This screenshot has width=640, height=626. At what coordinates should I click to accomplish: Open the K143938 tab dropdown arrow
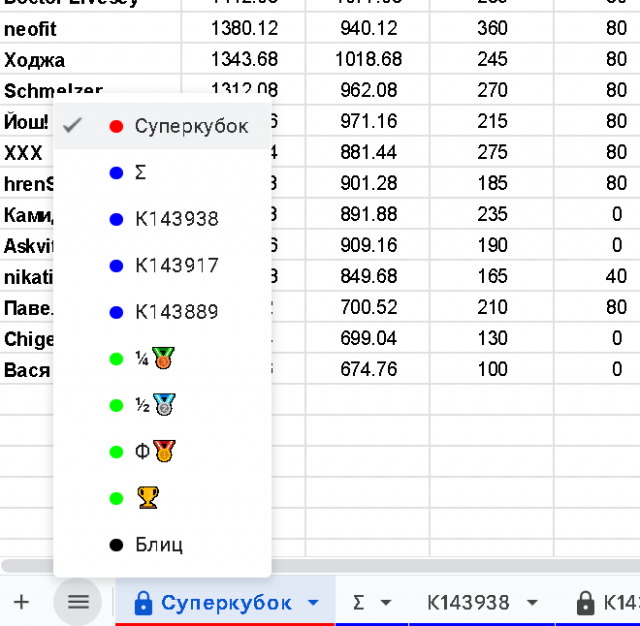pyautogui.click(x=532, y=603)
